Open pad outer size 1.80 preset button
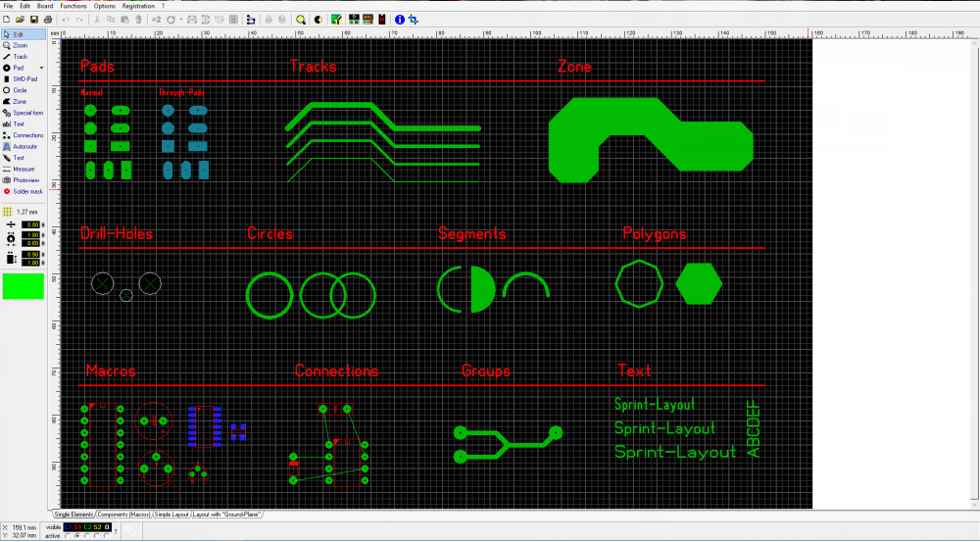 tap(42, 235)
